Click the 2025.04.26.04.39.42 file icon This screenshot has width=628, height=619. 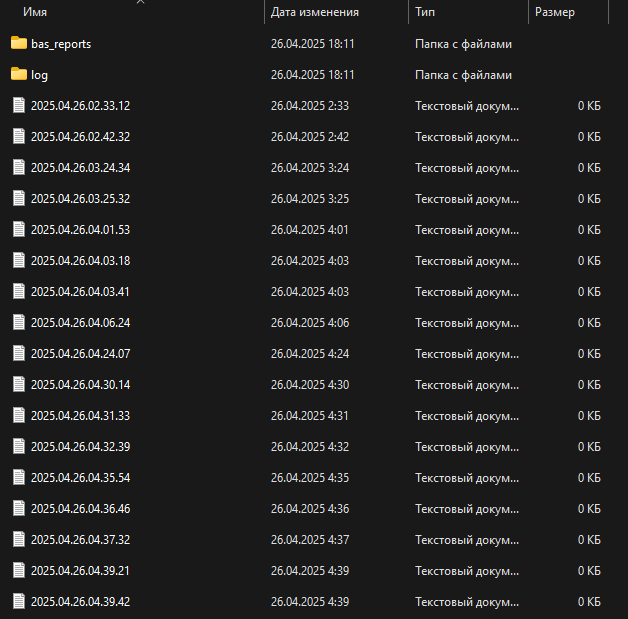pos(18,602)
